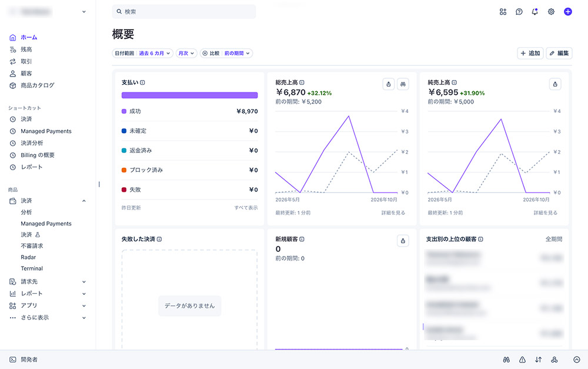This screenshot has height=369, width=588.
Task: Click the purple payments progress bar
Action: (x=190, y=95)
